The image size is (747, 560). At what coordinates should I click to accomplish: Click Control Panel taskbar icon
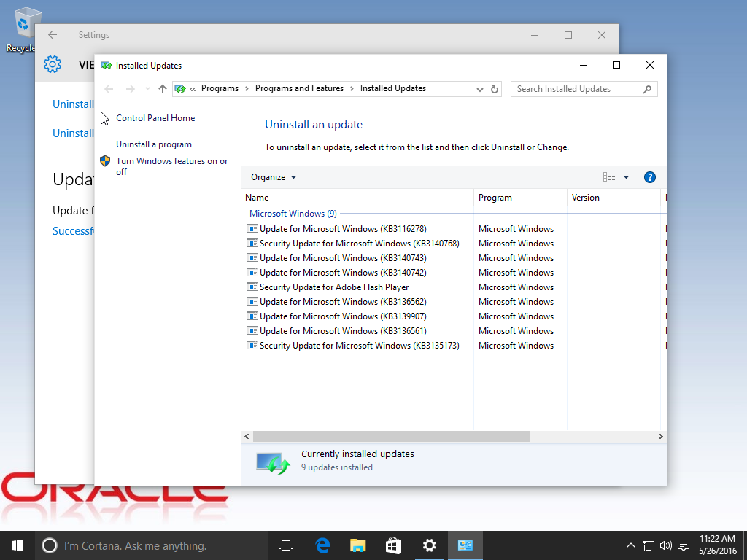pos(465,545)
